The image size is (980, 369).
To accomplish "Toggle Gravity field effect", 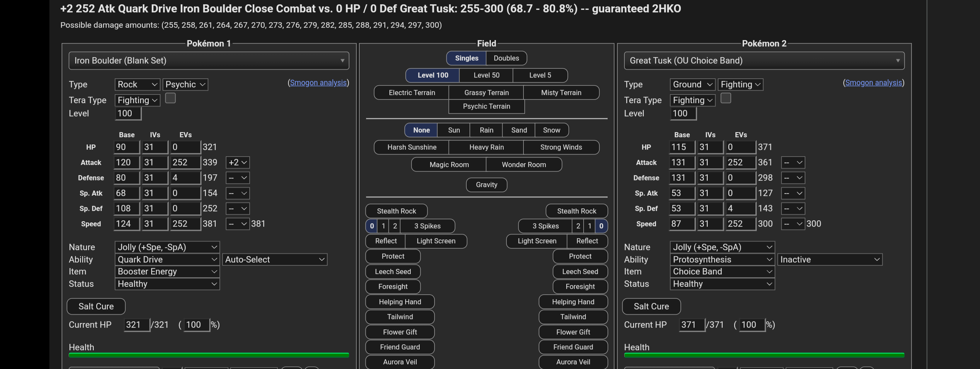I will click(x=487, y=184).
